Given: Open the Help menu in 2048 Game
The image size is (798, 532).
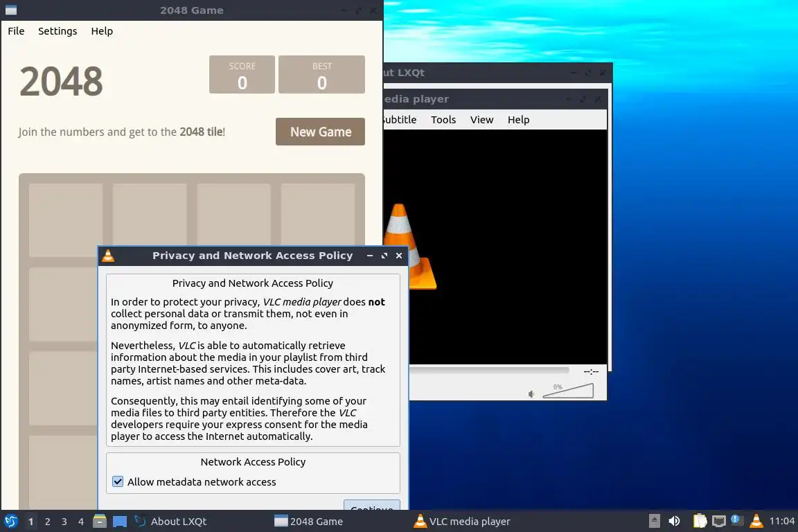Looking at the screenshot, I should (x=102, y=31).
